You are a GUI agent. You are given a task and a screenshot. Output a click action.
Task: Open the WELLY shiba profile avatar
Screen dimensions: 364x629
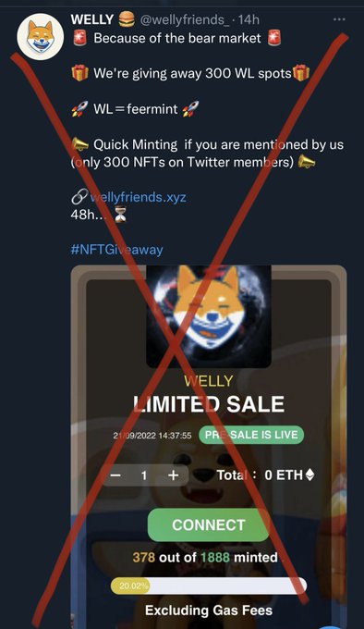(40, 36)
